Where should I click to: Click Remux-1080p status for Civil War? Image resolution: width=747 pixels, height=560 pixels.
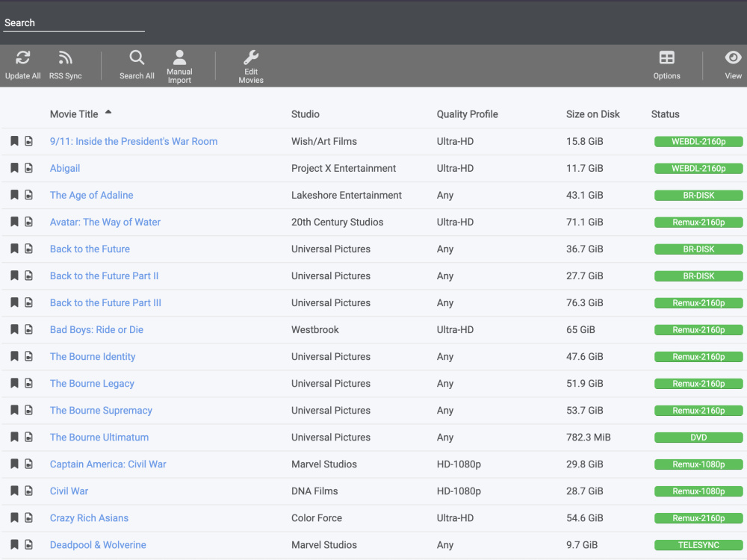click(698, 491)
